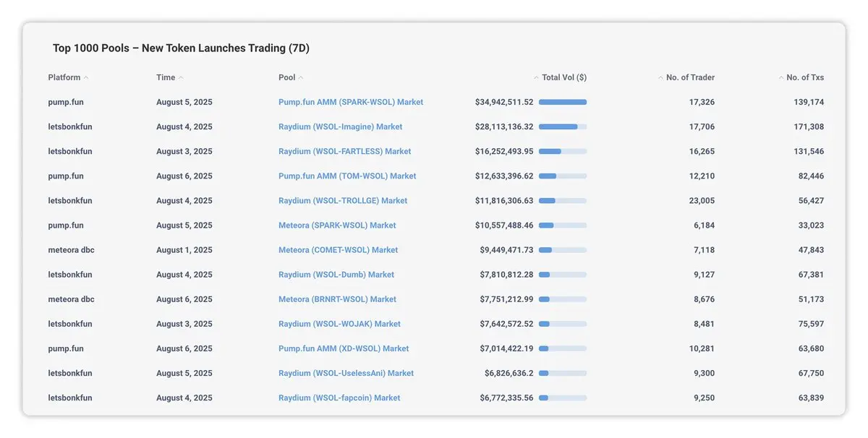The width and height of the screenshot is (868, 438).
Task: Sort by No. of Txs column
Action: pos(801,77)
